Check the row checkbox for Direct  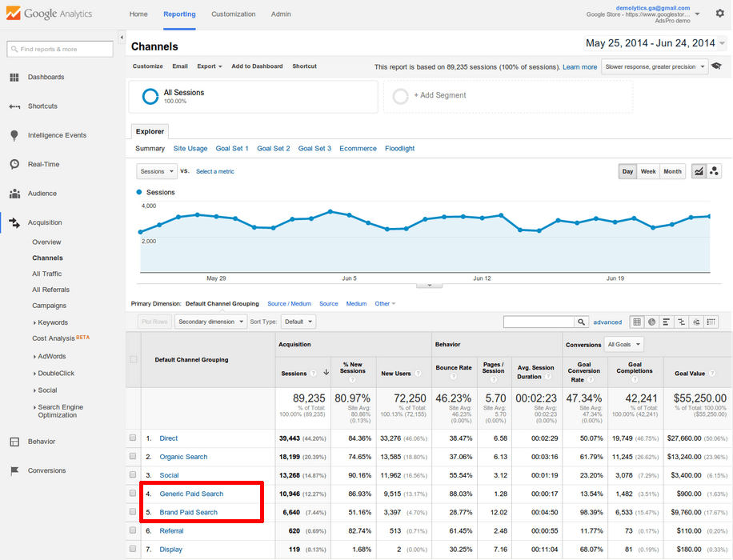pos(133,438)
